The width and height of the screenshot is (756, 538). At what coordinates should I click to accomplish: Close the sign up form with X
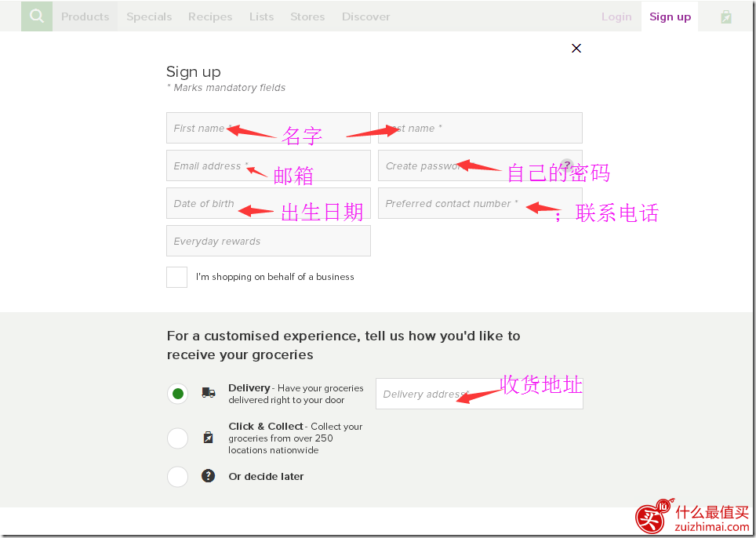pyautogui.click(x=576, y=48)
